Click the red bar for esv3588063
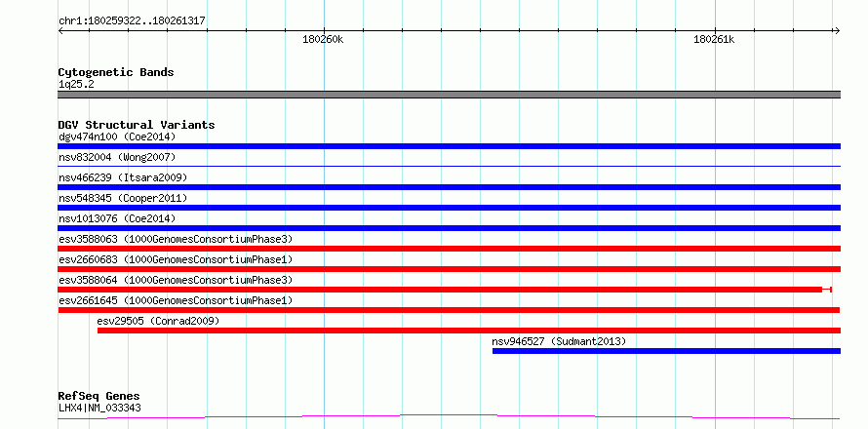The width and height of the screenshot is (868, 429). point(449,249)
